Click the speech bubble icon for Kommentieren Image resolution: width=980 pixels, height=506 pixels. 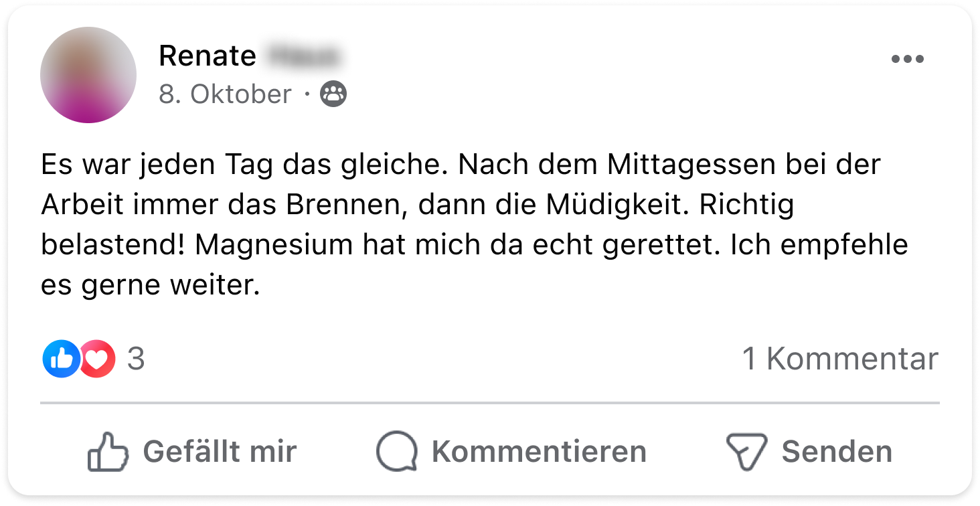396,452
